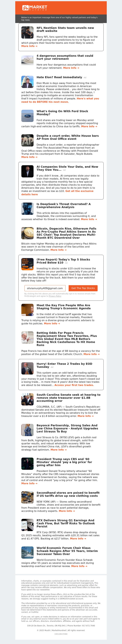122x644 pixels.
Task: Click the Market Hundred logo
Action: click(x=34, y=8)
